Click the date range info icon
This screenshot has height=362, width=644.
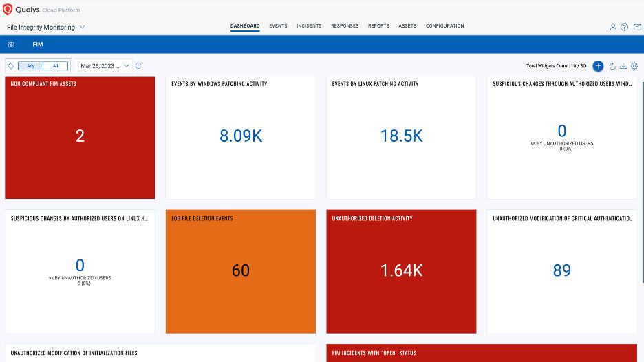[138, 66]
